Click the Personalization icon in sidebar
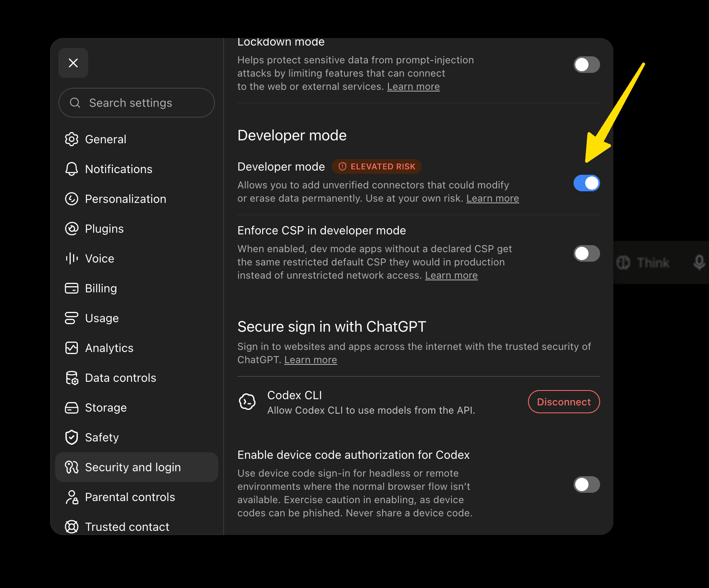Image resolution: width=709 pixels, height=588 pixels. 72,199
